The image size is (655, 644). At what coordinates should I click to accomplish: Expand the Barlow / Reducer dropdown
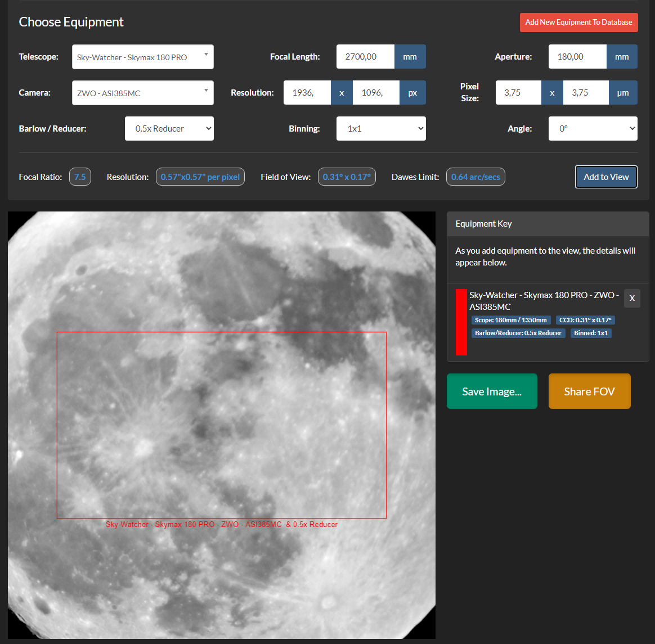point(169,129)
